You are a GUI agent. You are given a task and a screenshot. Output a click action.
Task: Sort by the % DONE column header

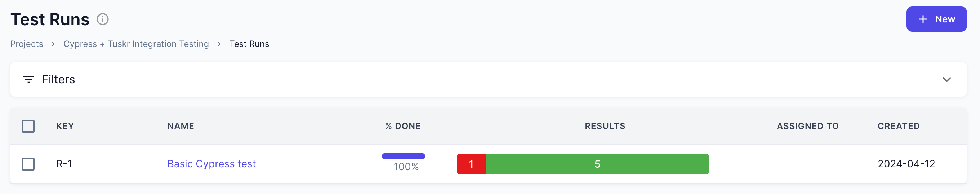[x=402, y=126]
